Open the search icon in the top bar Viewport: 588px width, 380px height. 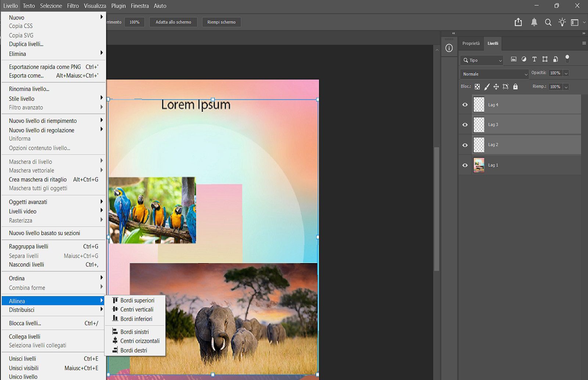click(x=548, y=22)
